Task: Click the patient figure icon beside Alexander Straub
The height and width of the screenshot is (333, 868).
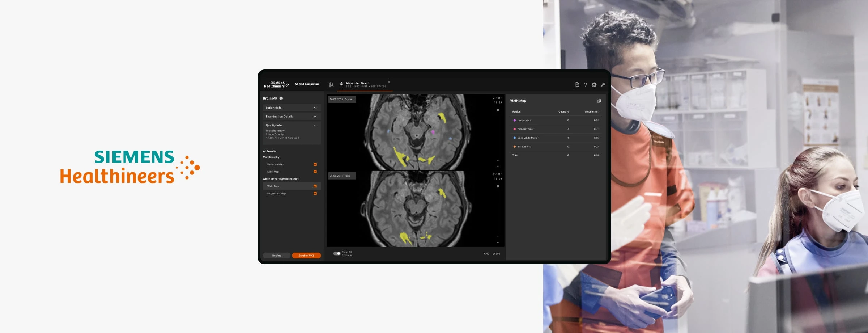Action: pyautogui.click(x=341, y=85)
